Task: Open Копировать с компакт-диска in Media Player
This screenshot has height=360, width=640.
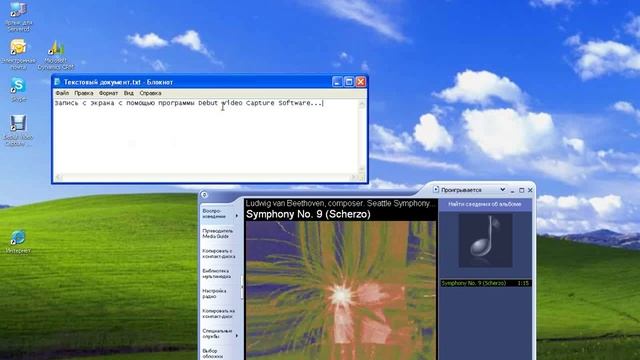Action: click(220, 253)
